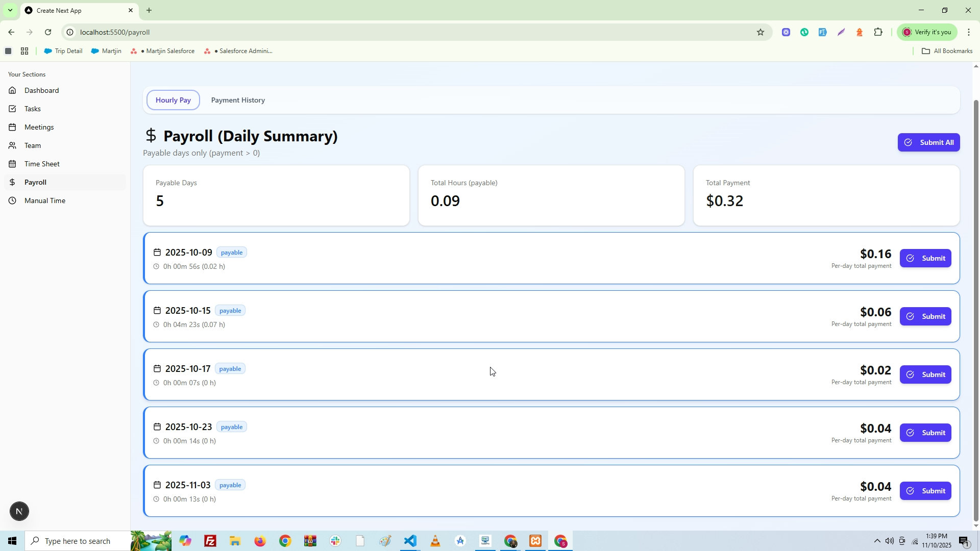This screenshot has width=980, height=551.
Task: Launch Visual Studio Code from the taskbar
Action: [410, 541]
